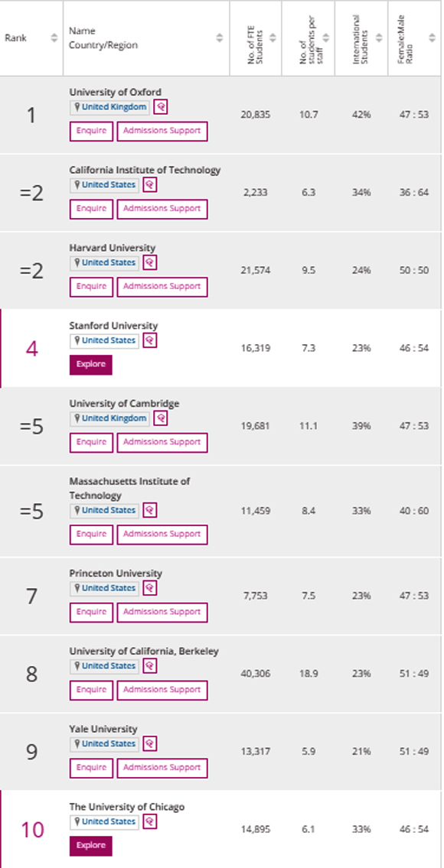Click Enquire button for University of Oxford
Viewport: 444px width, 868px height.
click(91, 132)
